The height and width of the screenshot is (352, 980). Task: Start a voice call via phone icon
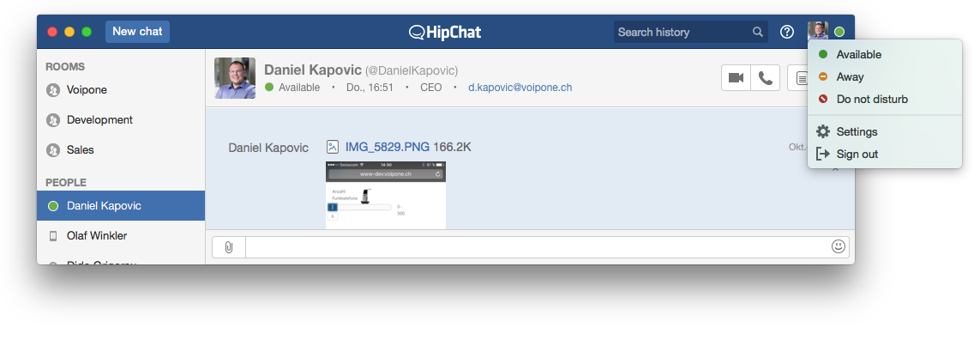click(765, 77)
